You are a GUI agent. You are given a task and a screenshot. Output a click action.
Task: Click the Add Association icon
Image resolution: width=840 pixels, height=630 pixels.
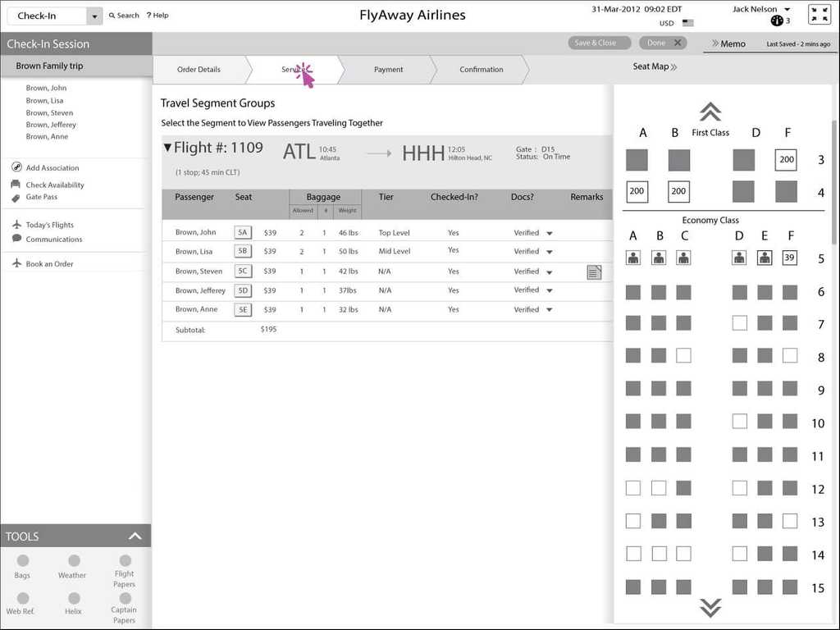tap(16, 167)
